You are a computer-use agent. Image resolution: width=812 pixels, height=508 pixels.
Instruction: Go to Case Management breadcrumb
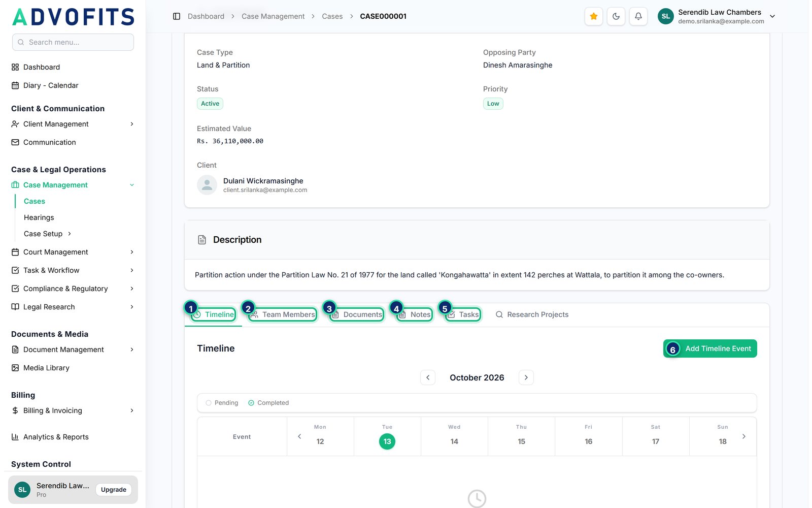coord(273,16)
